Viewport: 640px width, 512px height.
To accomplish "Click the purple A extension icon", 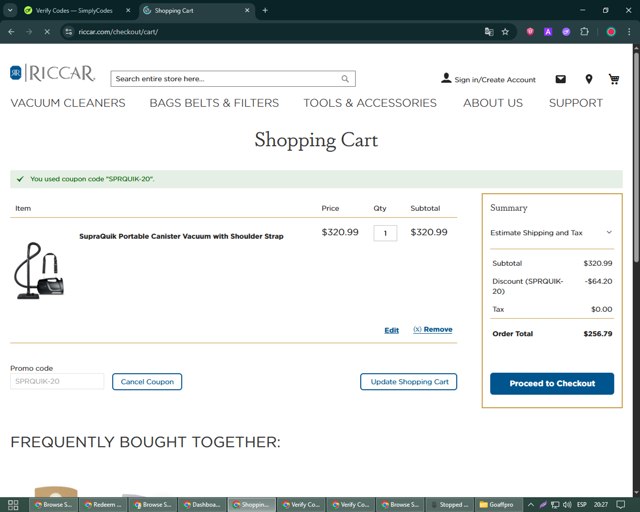I will (x=548, y=31).
